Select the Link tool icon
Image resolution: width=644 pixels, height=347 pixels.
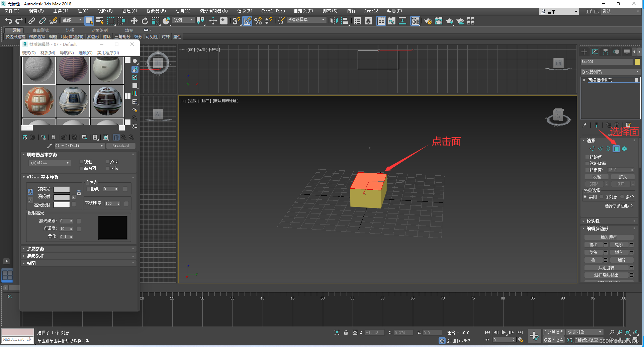[31, 21]
